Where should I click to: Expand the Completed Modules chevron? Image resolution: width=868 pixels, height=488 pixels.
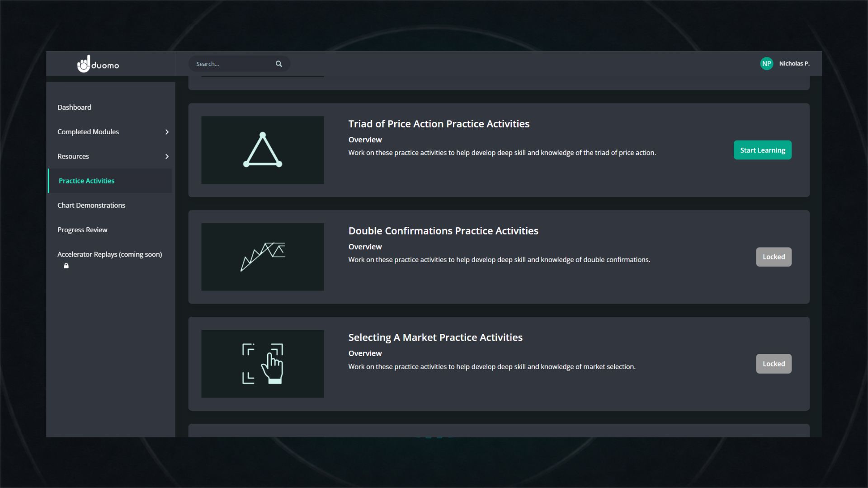coord(167,132)
